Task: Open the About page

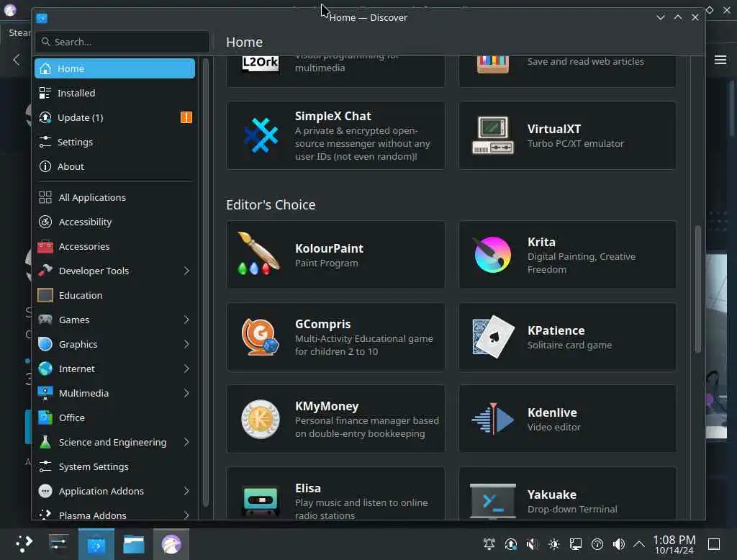Action: coord(114,166)
